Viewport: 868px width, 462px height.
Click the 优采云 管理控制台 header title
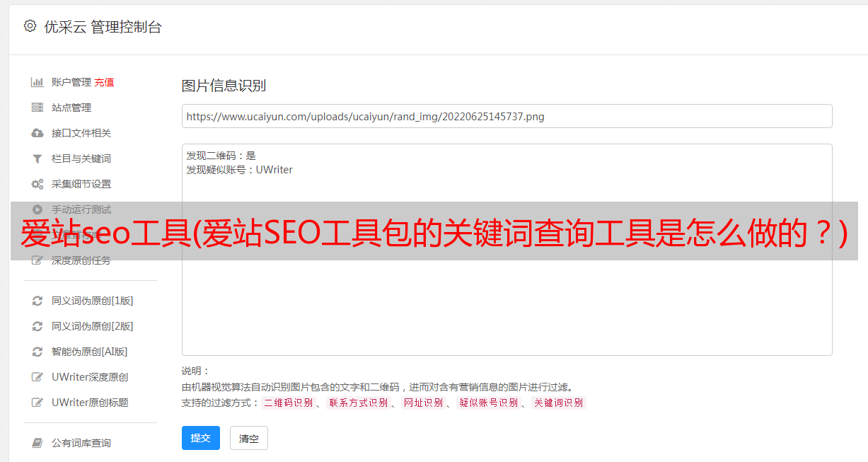103,27
